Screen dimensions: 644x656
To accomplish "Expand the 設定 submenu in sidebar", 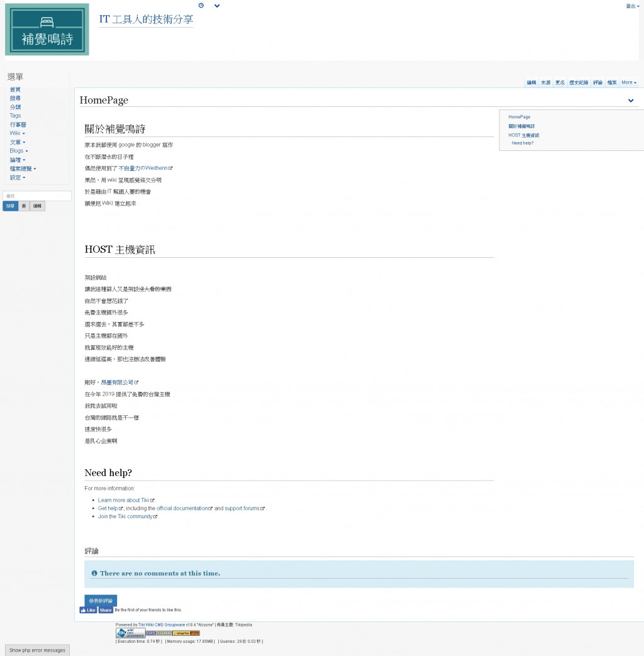I will [x=18, y=177].
